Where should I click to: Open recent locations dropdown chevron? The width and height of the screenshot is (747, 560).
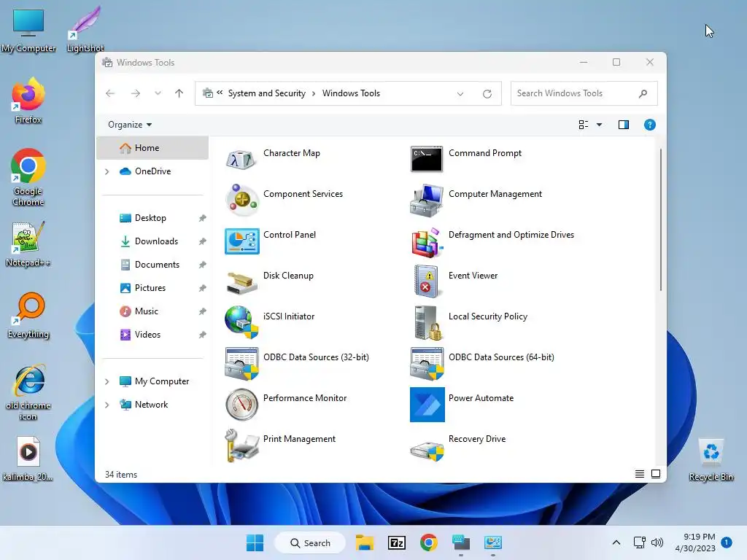(158, 93)
